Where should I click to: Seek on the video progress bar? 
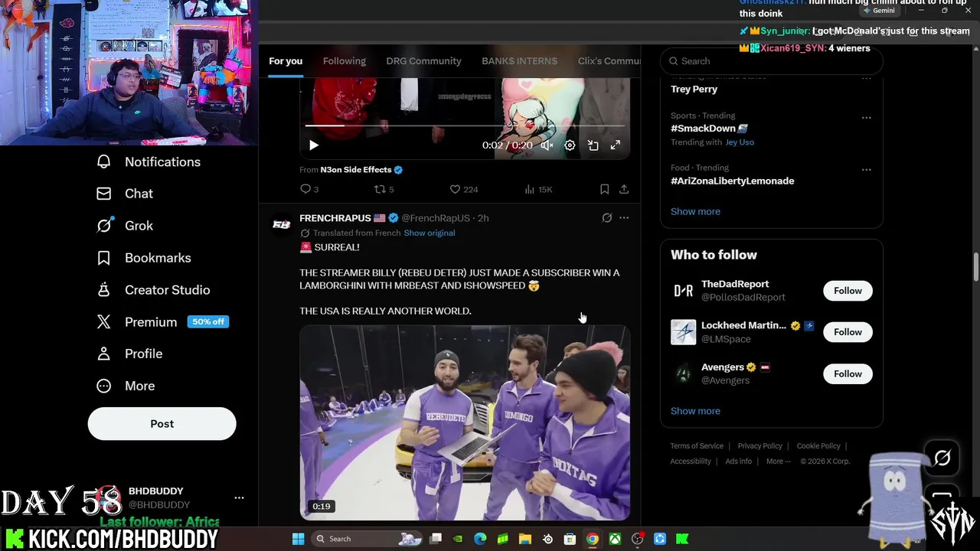pos(465,126)
